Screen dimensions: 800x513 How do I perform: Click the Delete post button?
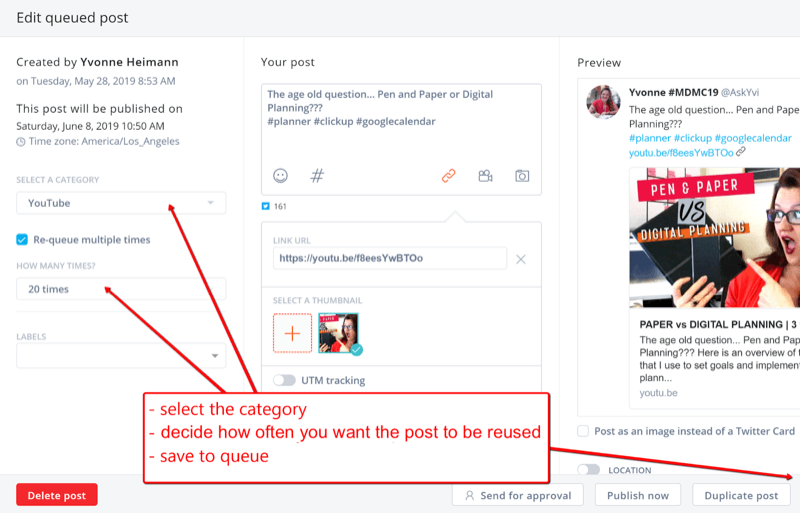(57, 495)
